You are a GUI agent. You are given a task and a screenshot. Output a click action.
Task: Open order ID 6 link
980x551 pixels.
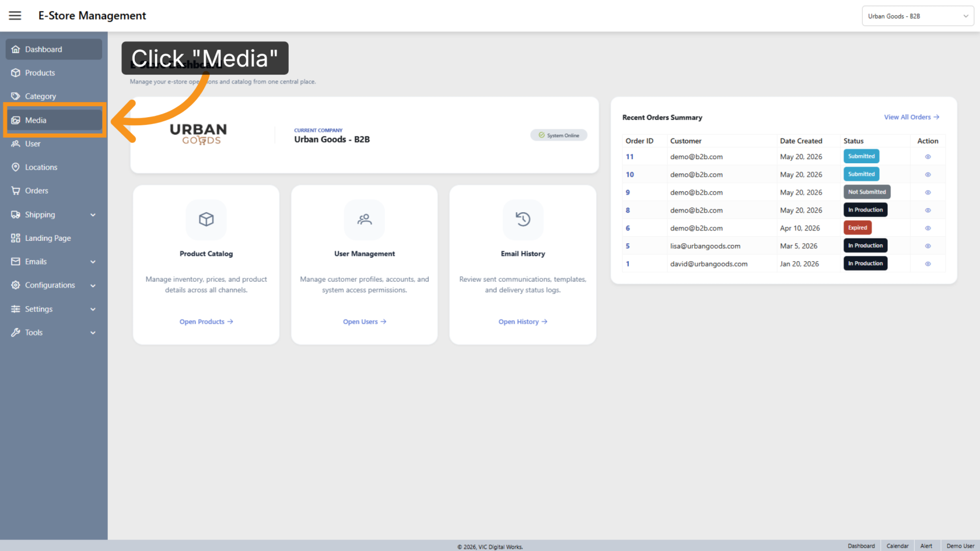(628, 228)
